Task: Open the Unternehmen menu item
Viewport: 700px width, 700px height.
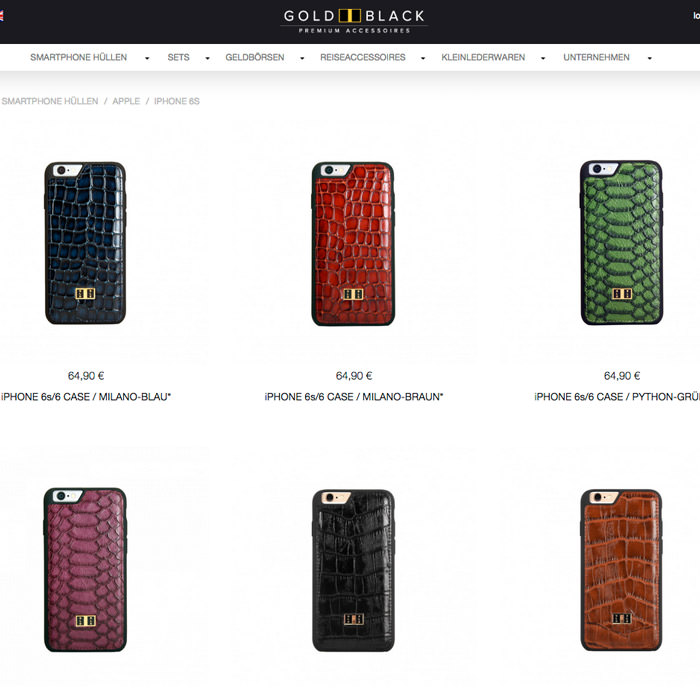Action: coord(596,57)
